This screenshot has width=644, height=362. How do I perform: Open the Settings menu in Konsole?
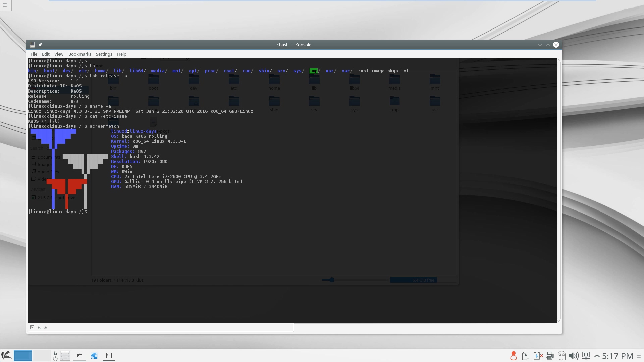(x=104, y=54)
